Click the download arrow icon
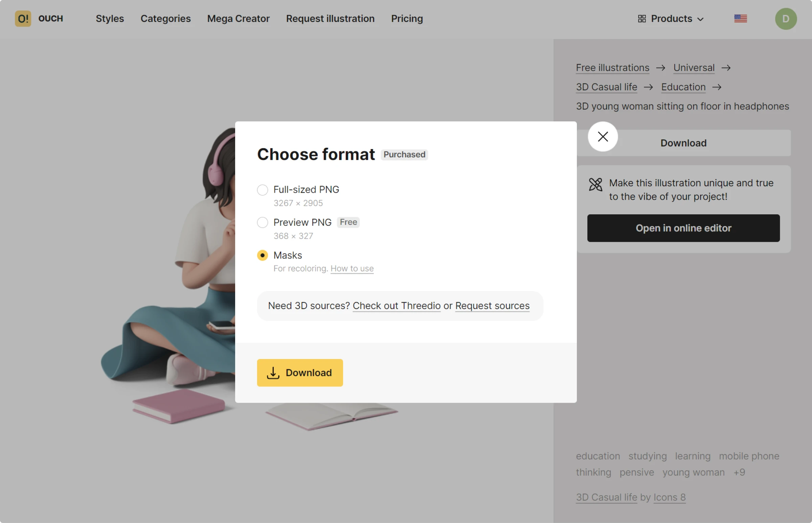 point(273,373)
